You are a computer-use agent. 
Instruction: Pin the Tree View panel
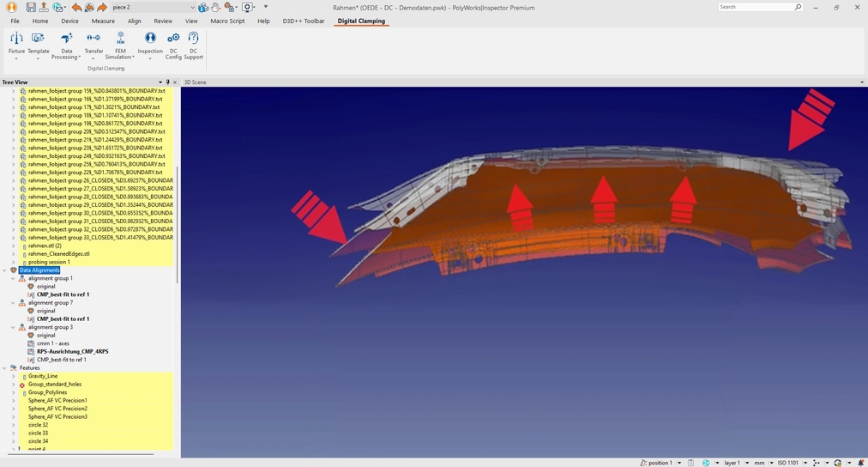tap(168, 82)
